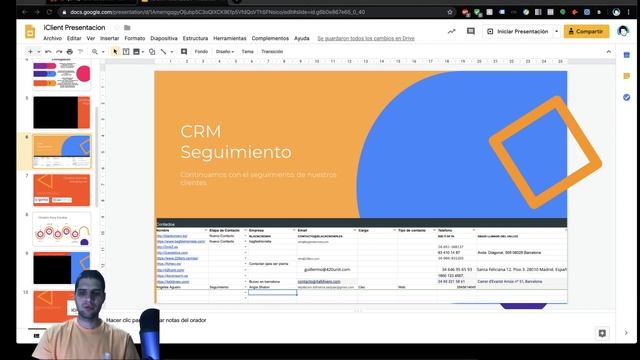Open presentation options dropdown arrow
Screen dimensions: 640x360
pos(556,31)
